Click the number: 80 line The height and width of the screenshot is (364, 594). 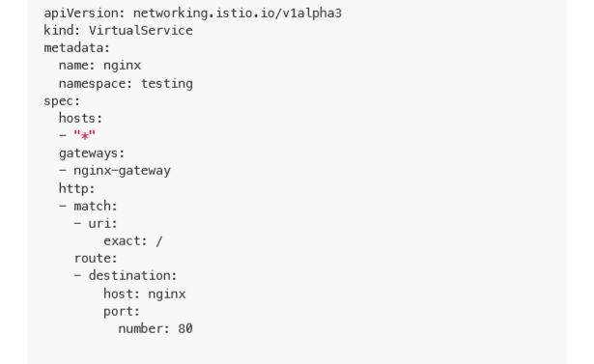coord(156,328)
